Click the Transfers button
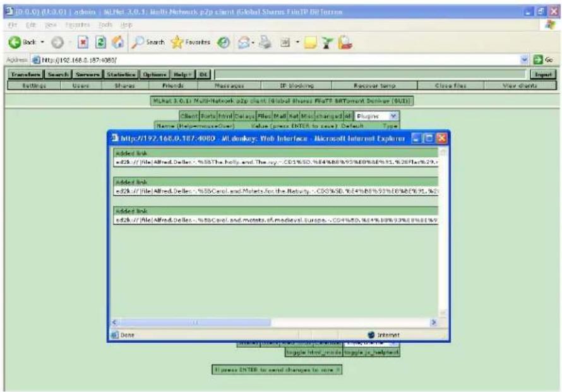 click(x=25, y=74)
